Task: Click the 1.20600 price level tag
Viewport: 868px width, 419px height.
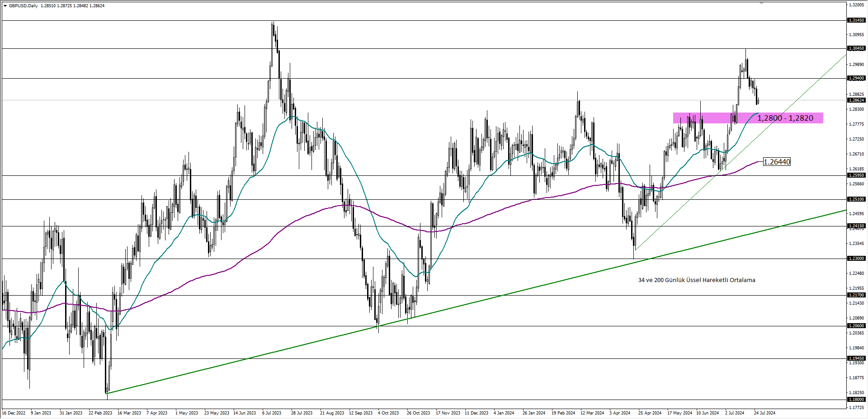Action: (856, 326)
